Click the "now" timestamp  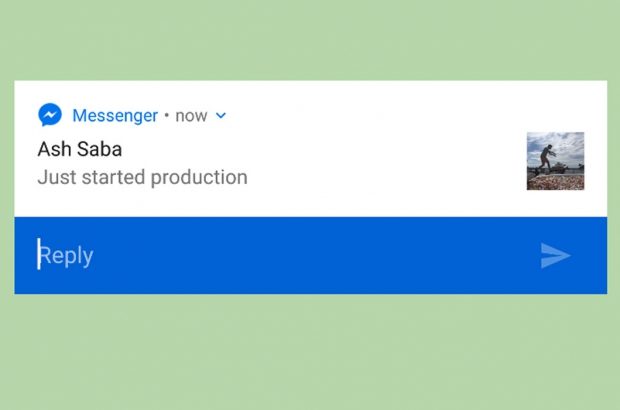[191, 116]
